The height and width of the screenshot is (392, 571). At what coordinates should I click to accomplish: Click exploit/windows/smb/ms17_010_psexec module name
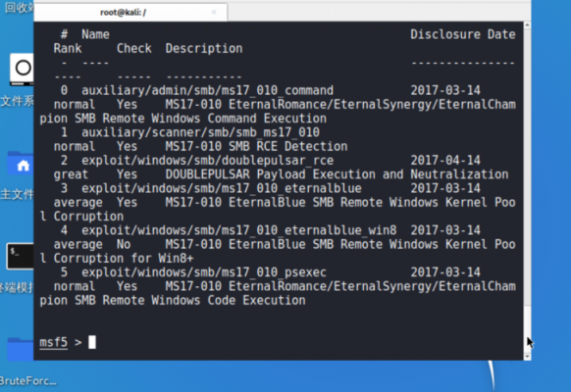pyautogui.click(x=204, y=272)
